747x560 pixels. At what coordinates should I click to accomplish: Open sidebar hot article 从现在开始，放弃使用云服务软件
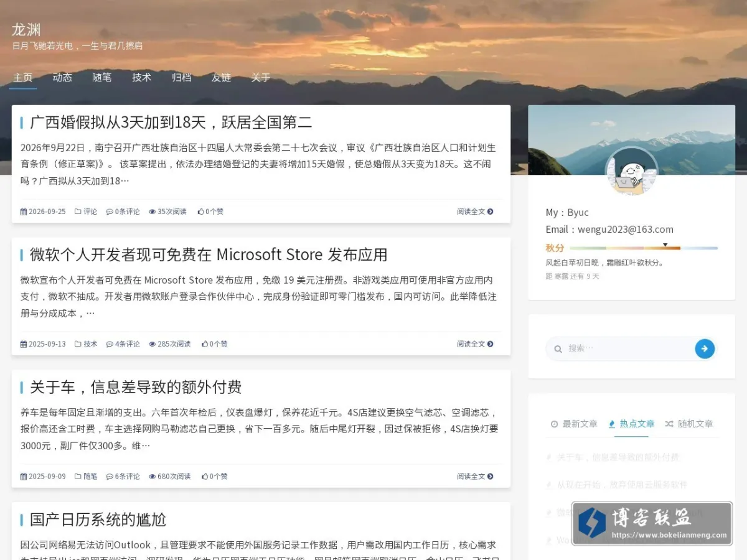click(x=622, y=485)
